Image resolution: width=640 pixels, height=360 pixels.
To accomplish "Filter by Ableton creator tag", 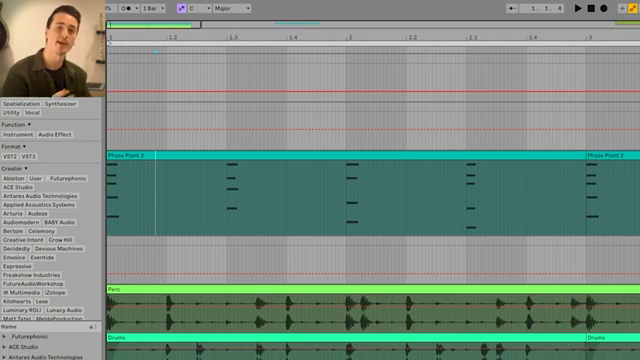I will [13, 179].
